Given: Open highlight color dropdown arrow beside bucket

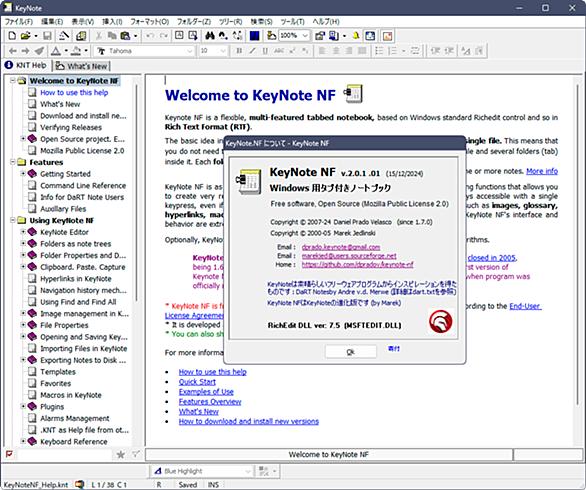Looking at the screenshot, I should (86, 50).
